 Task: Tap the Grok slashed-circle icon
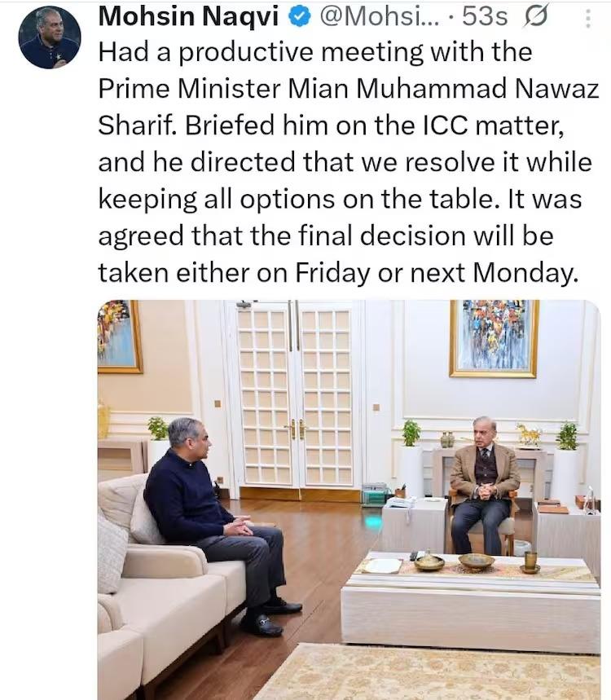coord(535,18)
